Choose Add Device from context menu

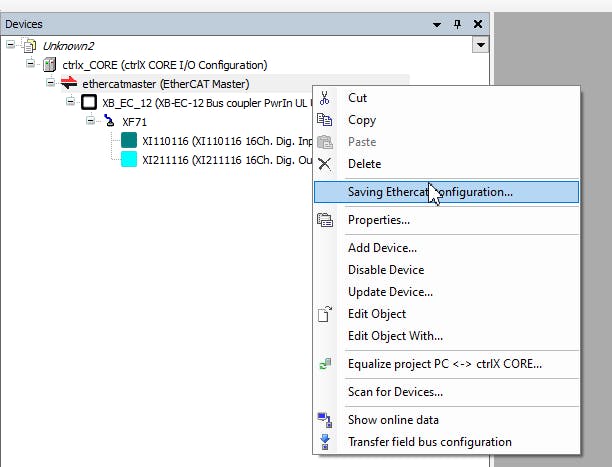[x=382, y=248]
